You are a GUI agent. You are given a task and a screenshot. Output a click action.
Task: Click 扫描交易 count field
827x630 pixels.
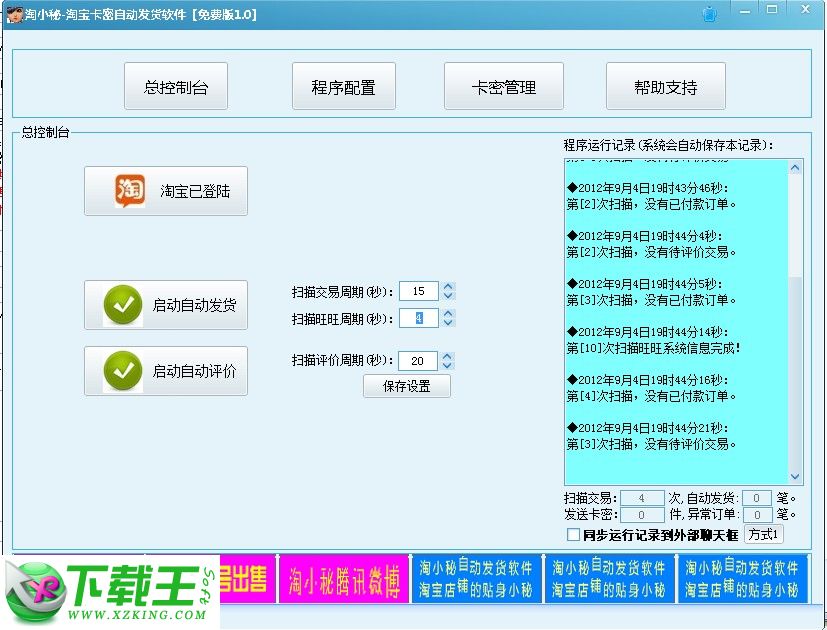(x=642, y=498)
